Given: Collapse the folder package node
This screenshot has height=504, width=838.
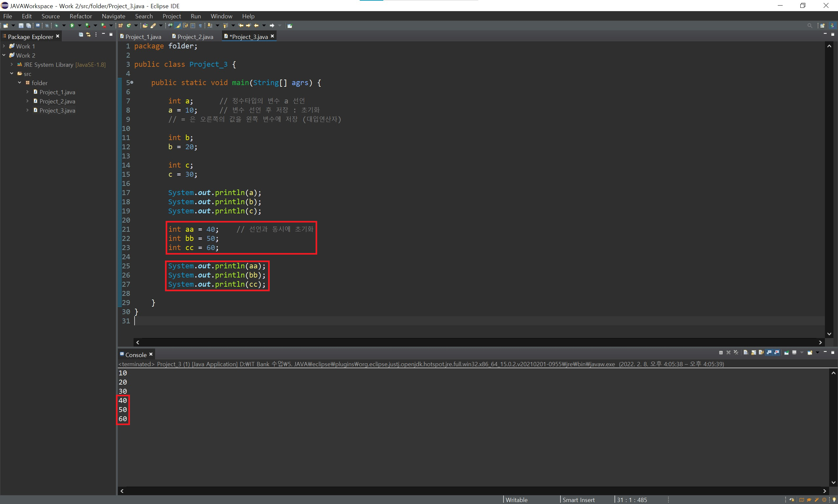Looking at the screenshot, I should click(x=19, y=83).
